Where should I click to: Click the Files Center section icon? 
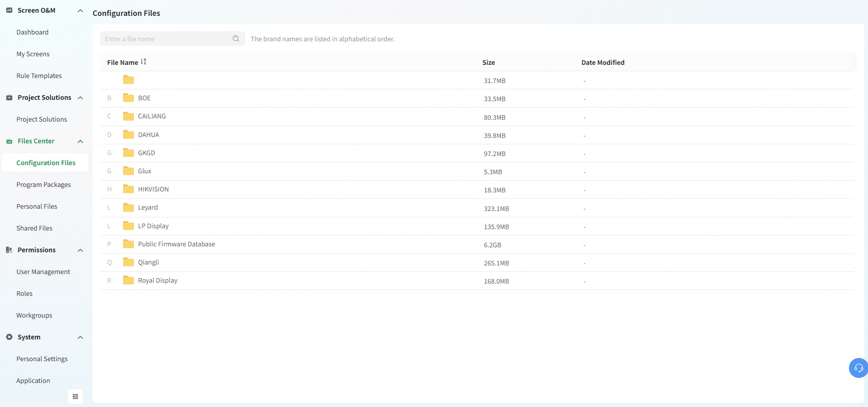9,141
